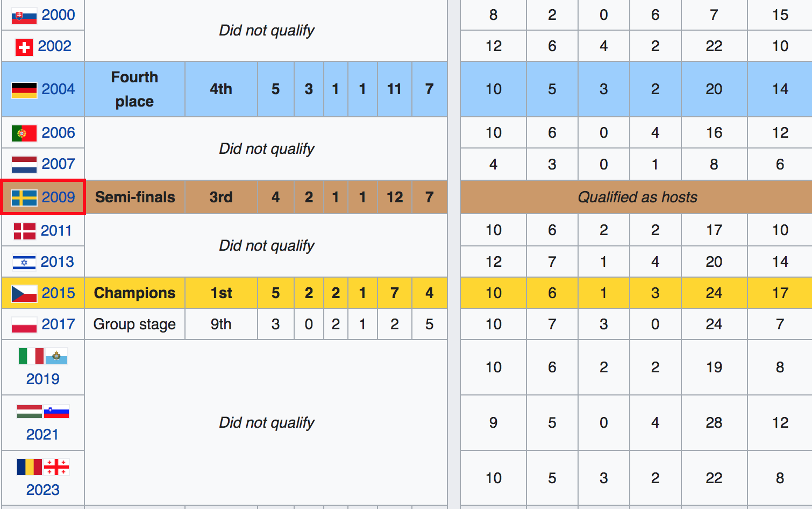Click the Switzerland flag icon beside 2002
This screenshot has width=812, height=509.
click(24, 47)
